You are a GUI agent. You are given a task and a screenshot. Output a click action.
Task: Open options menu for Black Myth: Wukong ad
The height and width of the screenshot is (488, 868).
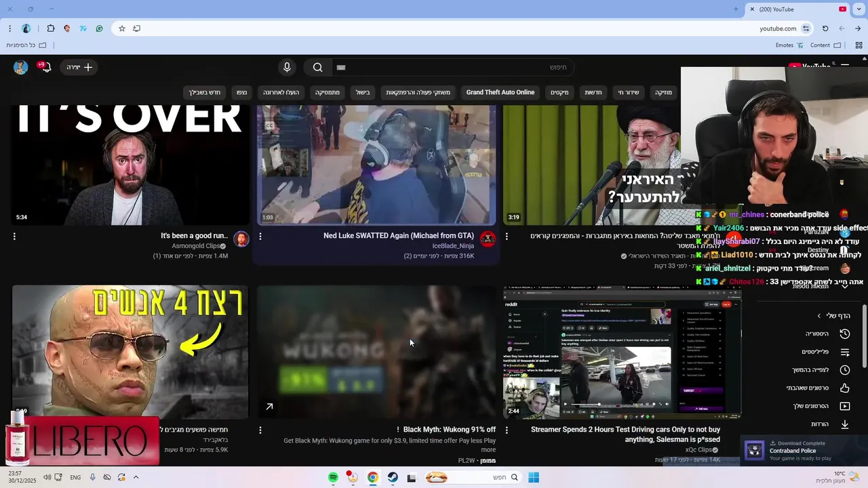tap(260, 430)
